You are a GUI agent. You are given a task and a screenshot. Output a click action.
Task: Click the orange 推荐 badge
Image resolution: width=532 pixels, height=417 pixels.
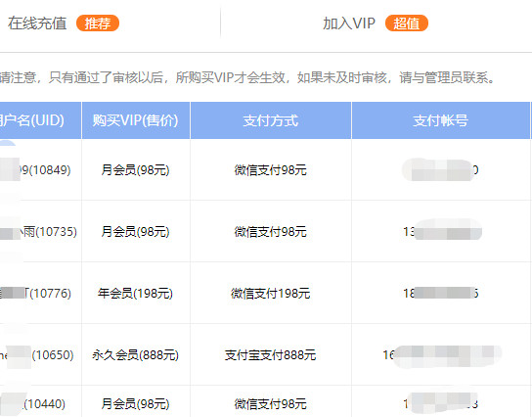pos(98,23)
